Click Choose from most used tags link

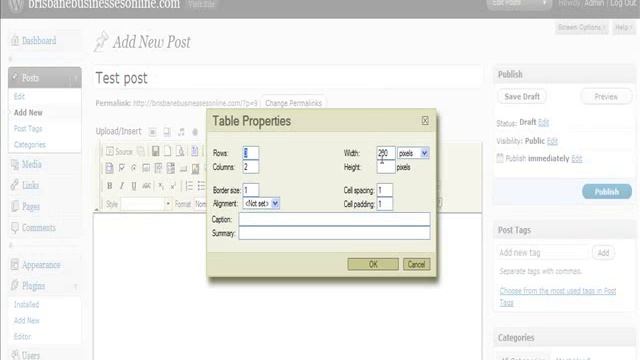click(558, 297)
